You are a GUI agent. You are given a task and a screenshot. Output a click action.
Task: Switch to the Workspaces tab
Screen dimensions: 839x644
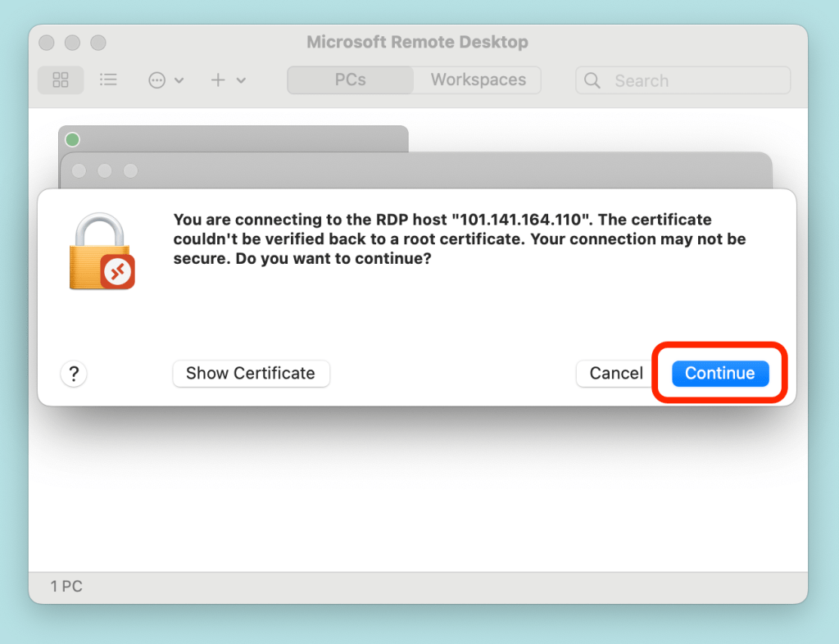pos(478,80)
